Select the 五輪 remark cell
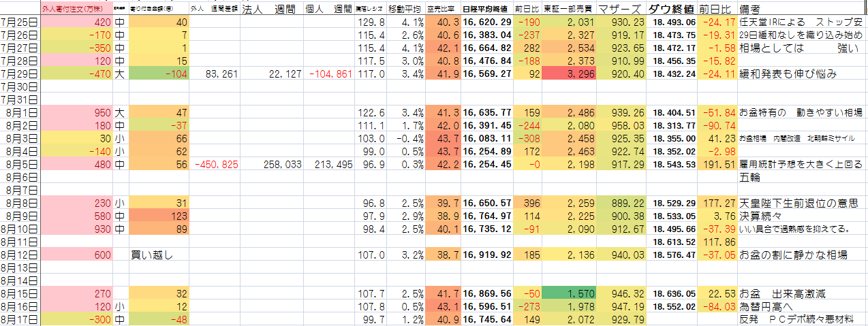 pos(749,177)
